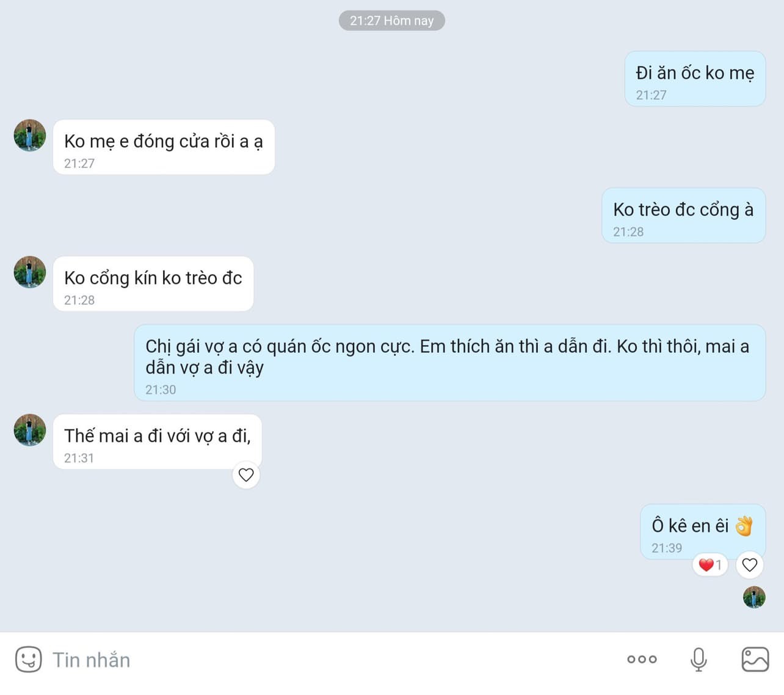Select the 'Chị gái vợ a có quán ốc' message

449,363
